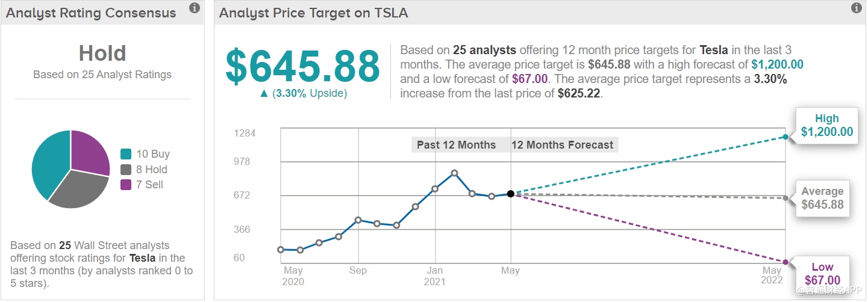Click the Low $67.00 forecast callout
The image size is (868, 302).
click(822, 274)
